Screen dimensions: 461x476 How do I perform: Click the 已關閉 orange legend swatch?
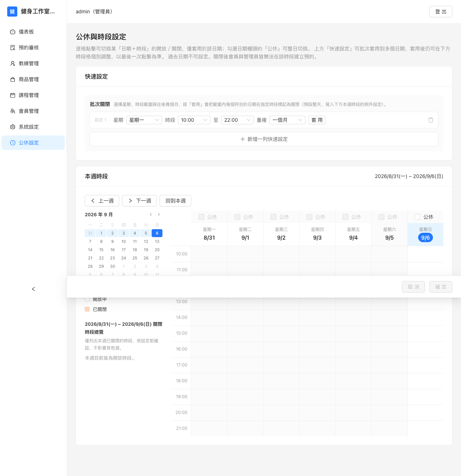pyautogui.click(x=87, y=309)
